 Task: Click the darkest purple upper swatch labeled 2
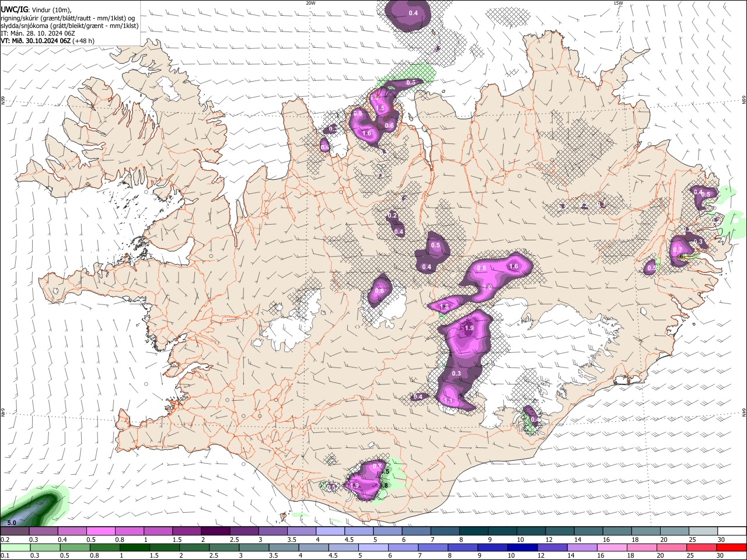tap(215, 531)
